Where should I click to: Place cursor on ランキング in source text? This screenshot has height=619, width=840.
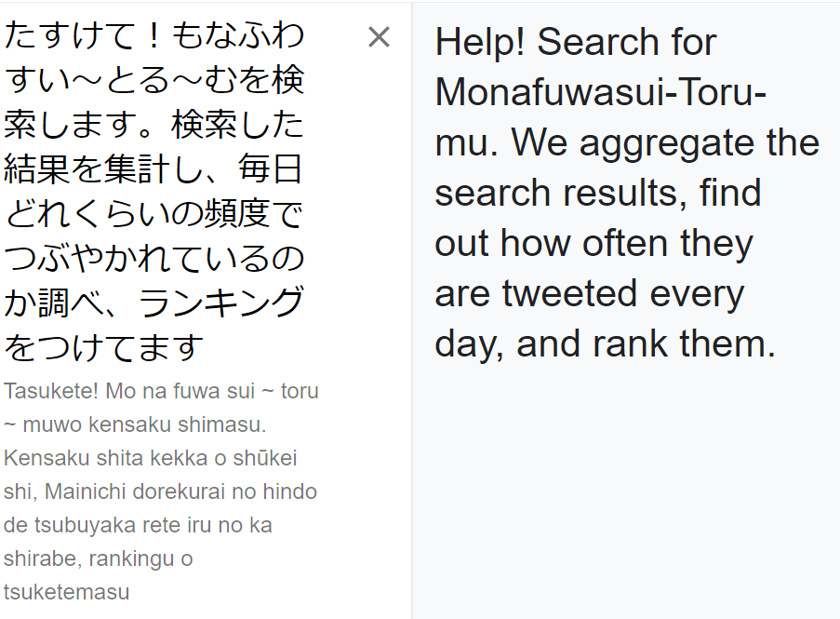(x=221, y=303)
